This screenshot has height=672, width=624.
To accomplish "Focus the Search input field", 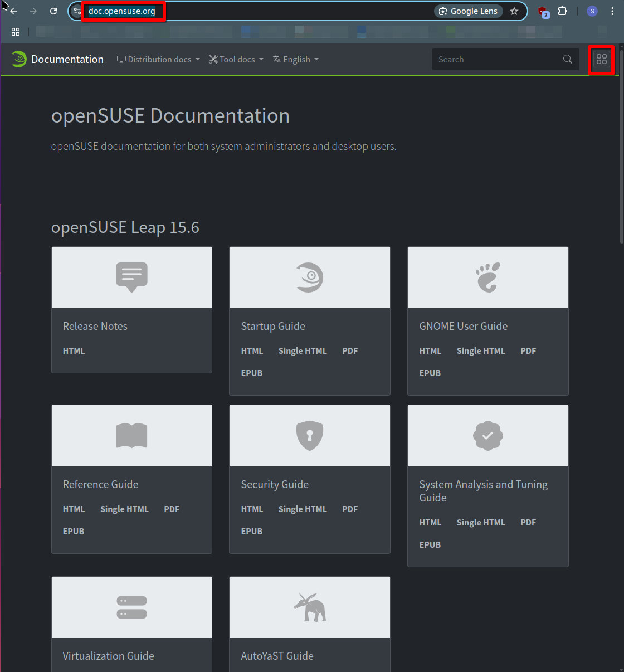I will (x=499, y=59).
